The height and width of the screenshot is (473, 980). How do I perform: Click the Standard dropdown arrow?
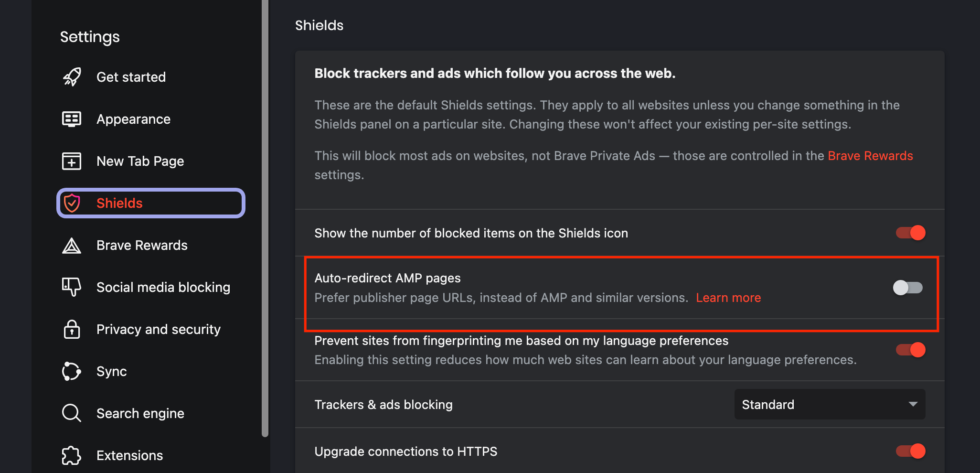coord(914,404)
